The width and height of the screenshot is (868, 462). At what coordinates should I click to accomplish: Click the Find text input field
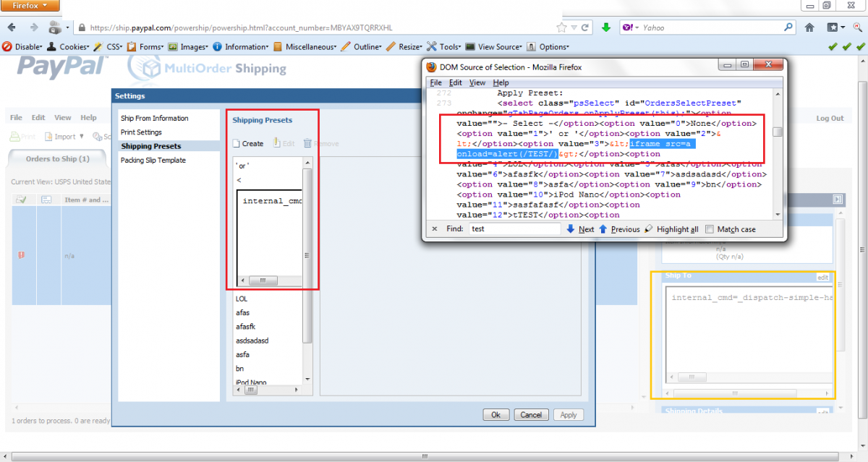[514, 229]
